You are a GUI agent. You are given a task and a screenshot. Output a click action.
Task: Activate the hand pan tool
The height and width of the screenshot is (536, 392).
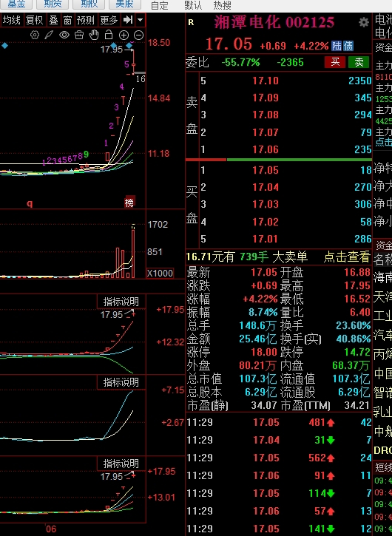[x=94, y=35]
